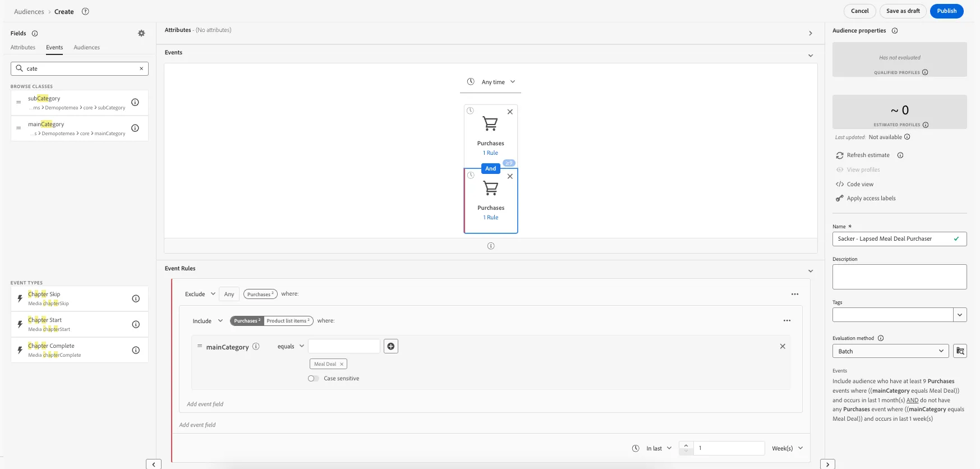Open the In last time constraint dropdown
The height and width of the screenshot is (469, 980).
point(659,448)
